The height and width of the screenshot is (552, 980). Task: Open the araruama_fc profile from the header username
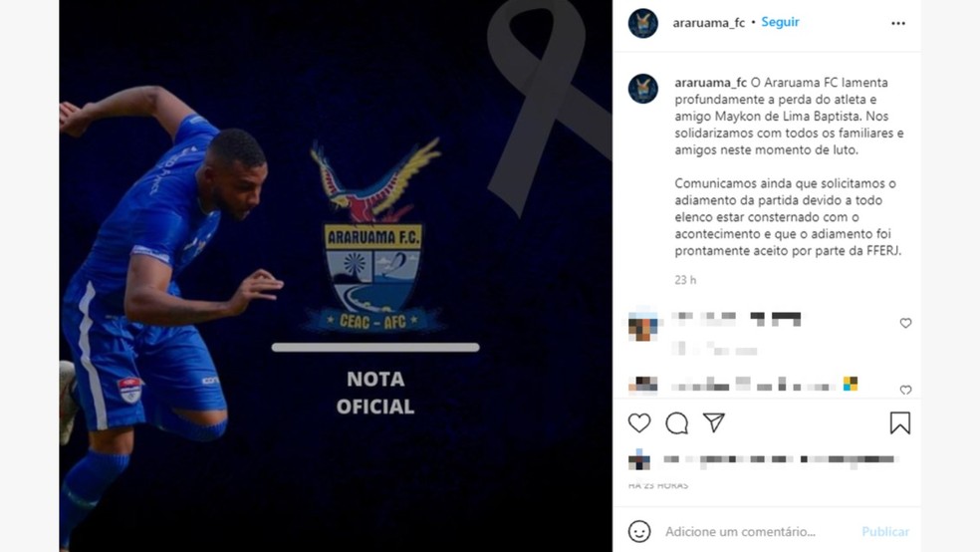tap(709, 23)
